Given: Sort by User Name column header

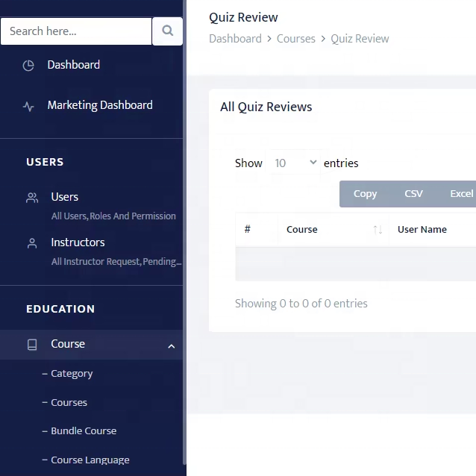Looking at the screenshot, I should click(x=422, y=230).
